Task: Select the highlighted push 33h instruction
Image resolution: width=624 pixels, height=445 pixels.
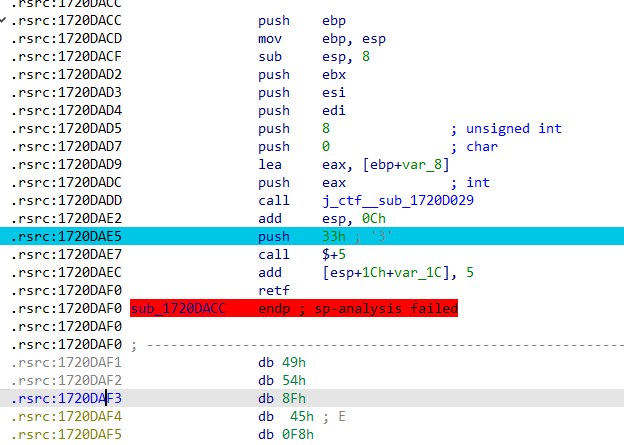Action: (273, 237)
